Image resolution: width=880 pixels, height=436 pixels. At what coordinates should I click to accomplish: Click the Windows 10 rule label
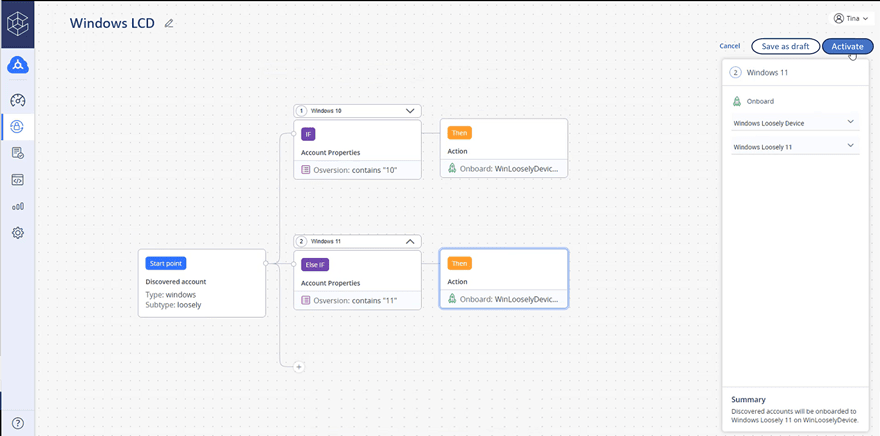tap(326, 111)
